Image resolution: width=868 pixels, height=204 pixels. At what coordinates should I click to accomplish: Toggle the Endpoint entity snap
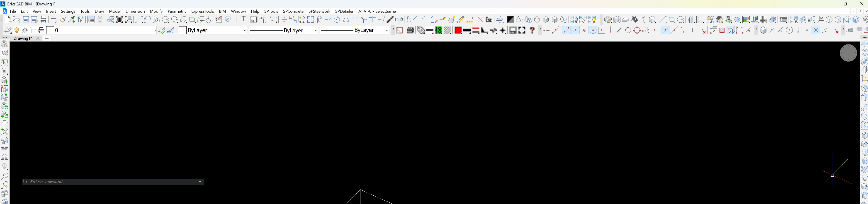[566, 30]
